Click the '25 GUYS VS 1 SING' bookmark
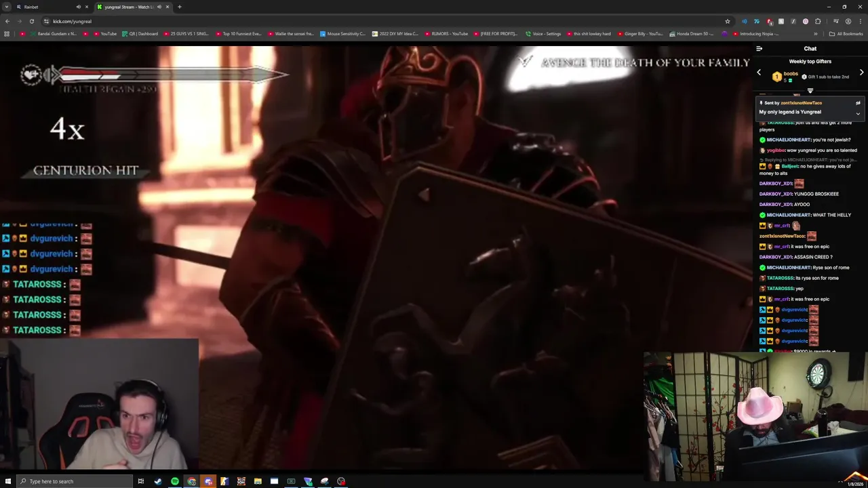Image resolution: width=868 pixels, height=488 pixels. click(185, 34)
